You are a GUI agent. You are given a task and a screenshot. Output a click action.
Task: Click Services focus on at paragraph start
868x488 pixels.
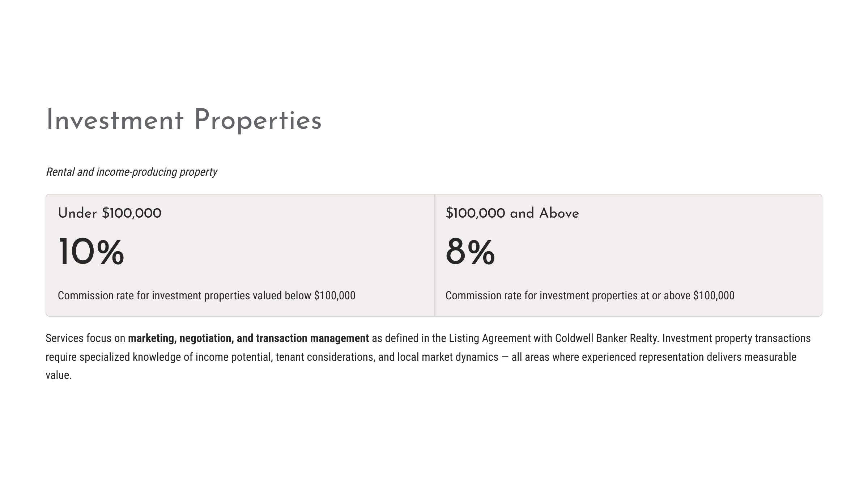click(85, 338)
